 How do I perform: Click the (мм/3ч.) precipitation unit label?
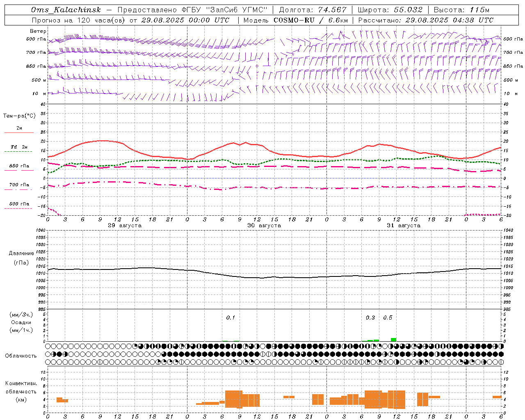[x=21, y=315]
